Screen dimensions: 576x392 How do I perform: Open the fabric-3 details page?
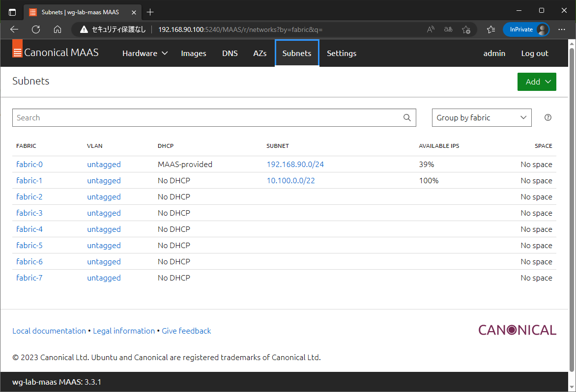click(x=29, y=213)
